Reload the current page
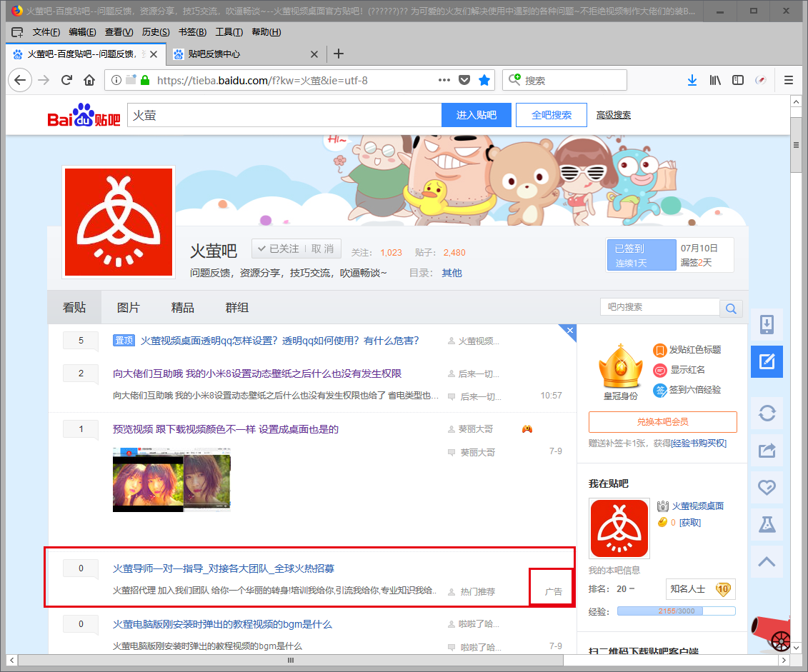This screenshot has height=672, width=808. click(66, 80)
